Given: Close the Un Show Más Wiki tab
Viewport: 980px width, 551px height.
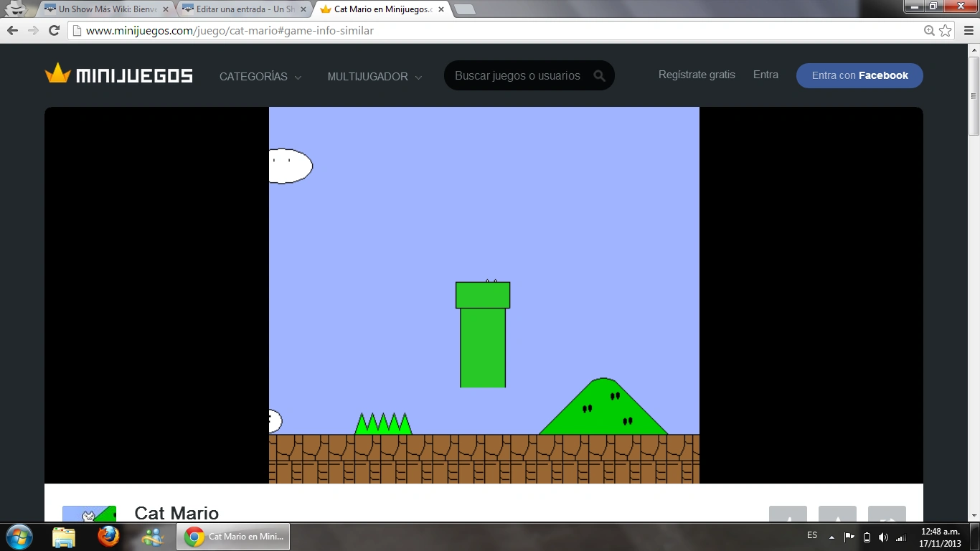Looking at the screenshot, I should click(x=166, y=9).
